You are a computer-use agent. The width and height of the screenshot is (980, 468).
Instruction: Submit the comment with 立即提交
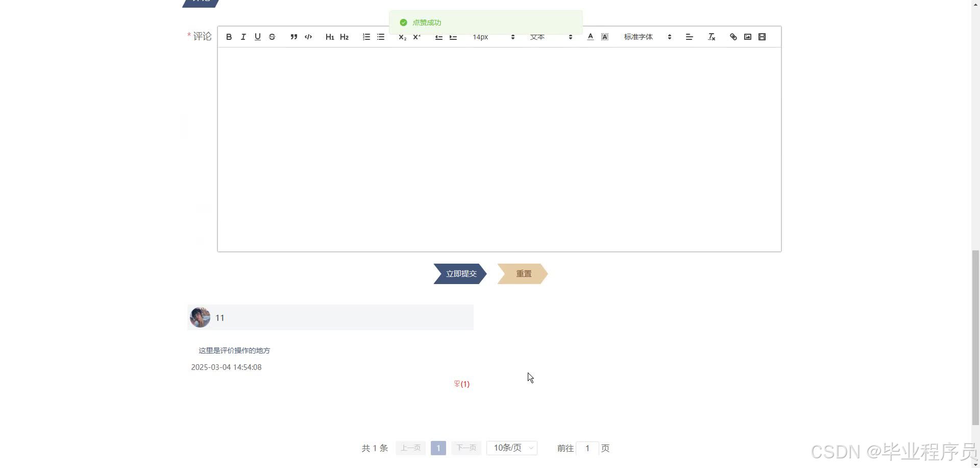[460, 274]
